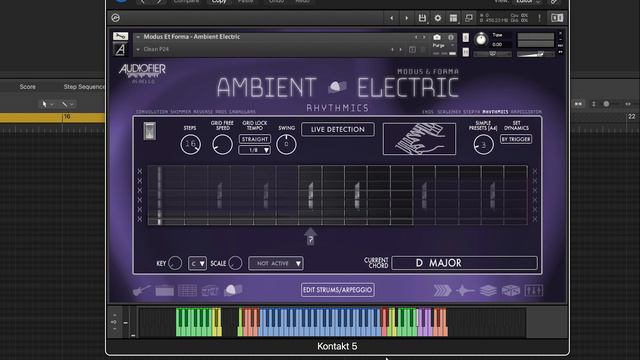
Task: Click the Kontakt save disk icon
Action: [422, 18]
